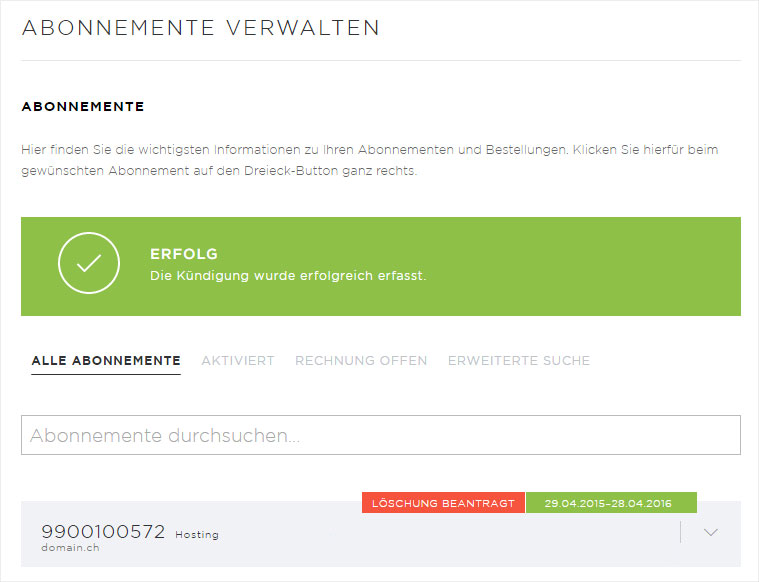Click the Kündigung wurde erfolgreich erfasst message

(x=288, y=275)
